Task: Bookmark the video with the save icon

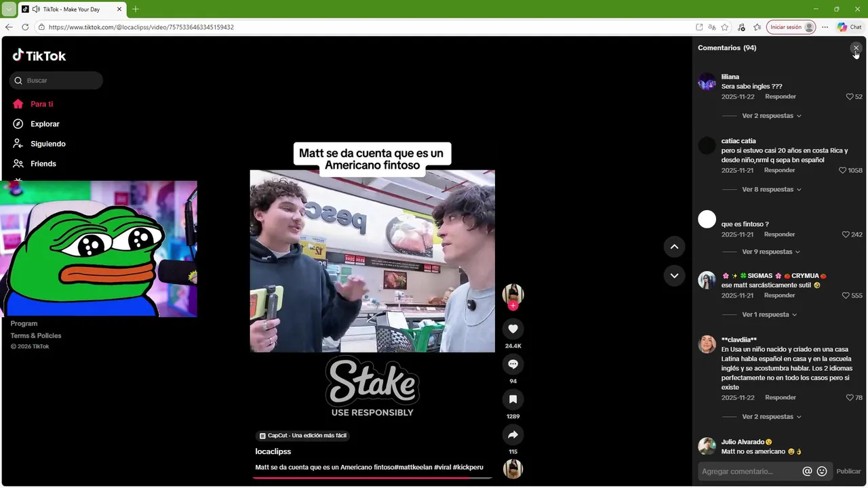Action: point(513,399)
